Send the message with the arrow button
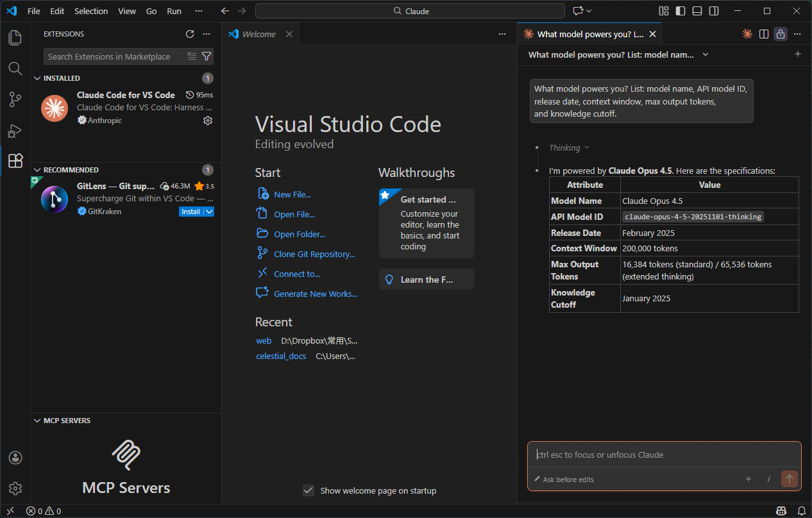This screenshot has height=518, width=812. 790,478
